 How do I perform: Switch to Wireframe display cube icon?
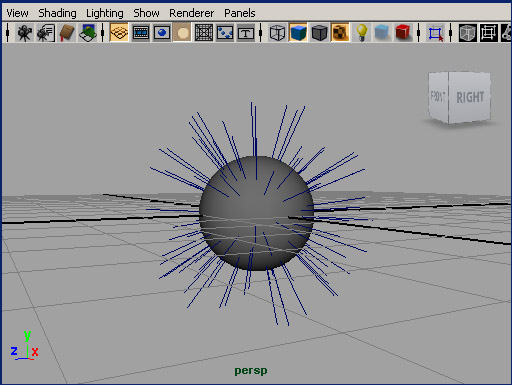point(277,33)
